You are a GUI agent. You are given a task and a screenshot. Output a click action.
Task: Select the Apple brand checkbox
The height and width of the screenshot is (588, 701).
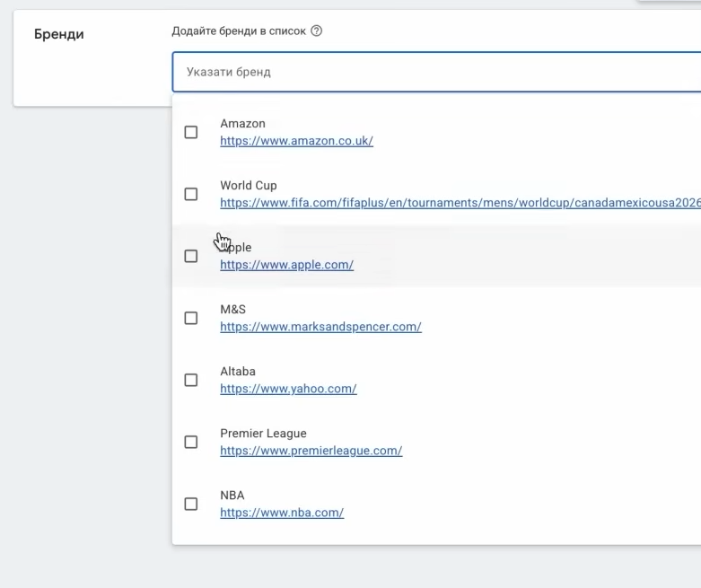(x=191, y=256)
